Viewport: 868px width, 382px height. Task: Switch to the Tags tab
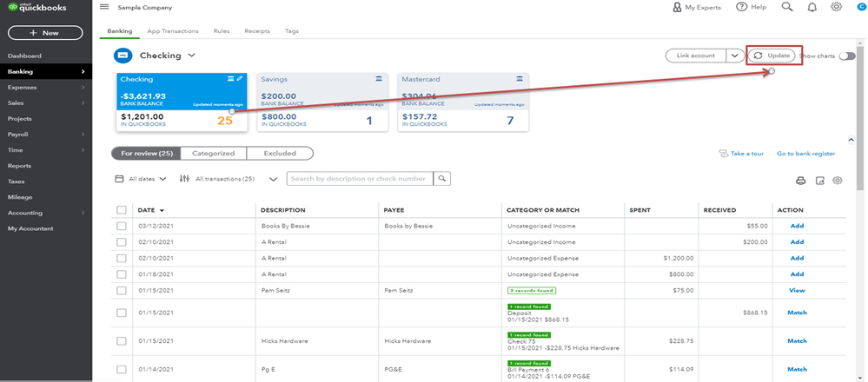click(292, 31)
